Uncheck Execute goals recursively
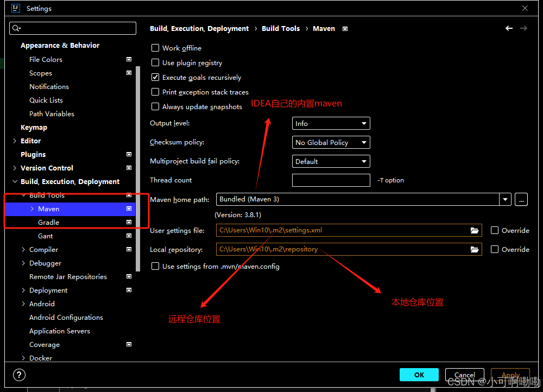The width and height of the screenshot is (543, 392). click(155, 77)
